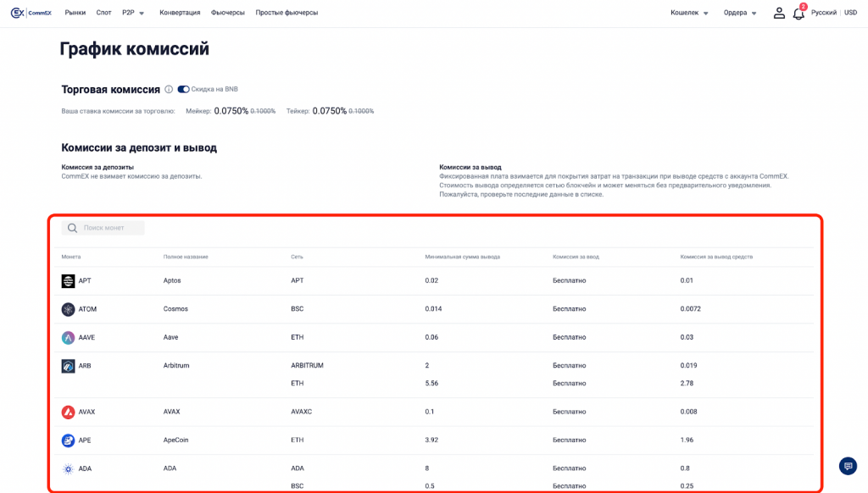
Task: Select the AVAX ticker text
Action: pos(87,413)
